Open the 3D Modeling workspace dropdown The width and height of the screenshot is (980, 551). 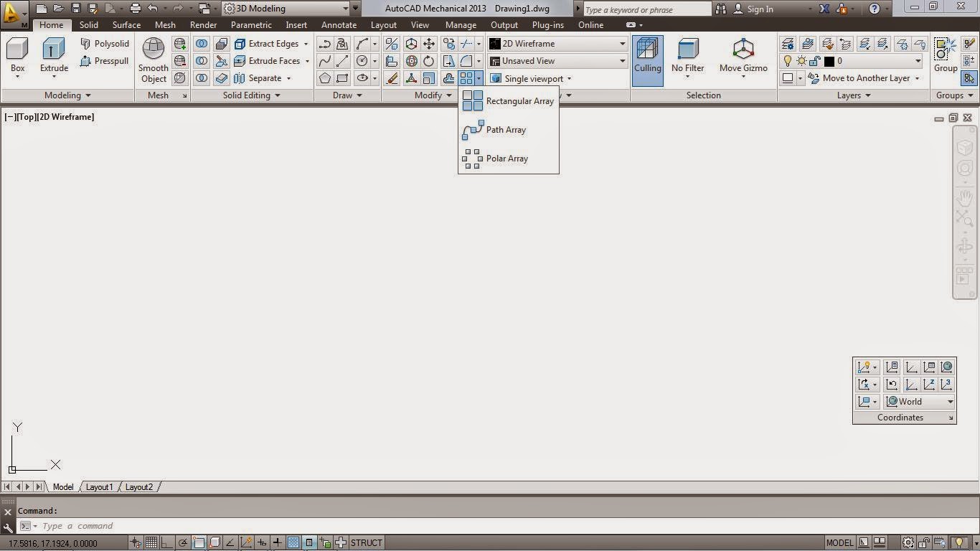[286, 9]
